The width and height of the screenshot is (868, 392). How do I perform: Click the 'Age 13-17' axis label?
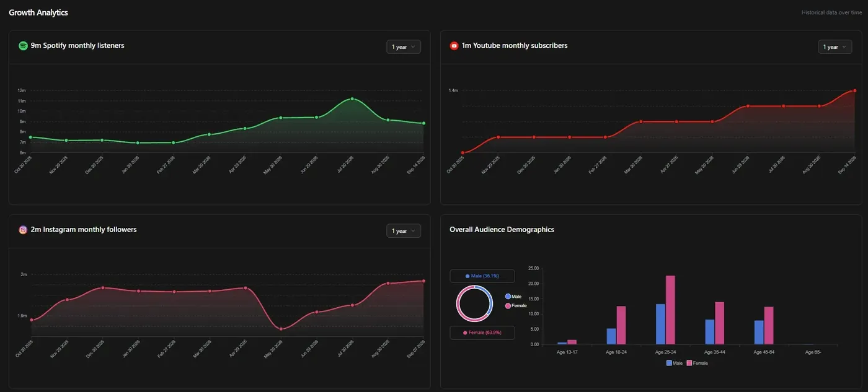click(x=567, y=352)
